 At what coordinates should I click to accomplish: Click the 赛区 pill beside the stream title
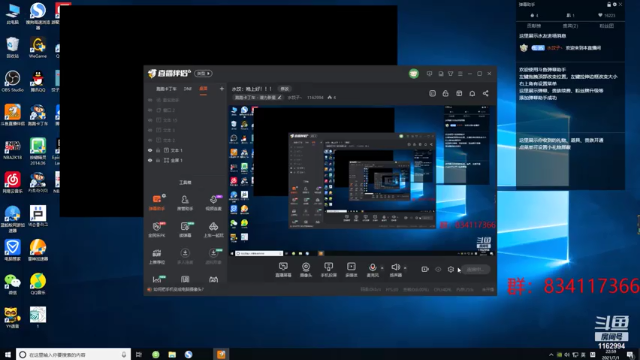point(284,89)
